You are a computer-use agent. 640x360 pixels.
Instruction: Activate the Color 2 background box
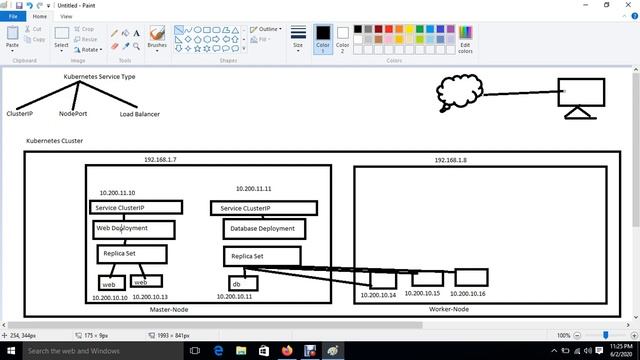pyautogui.click(x=342, y=39)
